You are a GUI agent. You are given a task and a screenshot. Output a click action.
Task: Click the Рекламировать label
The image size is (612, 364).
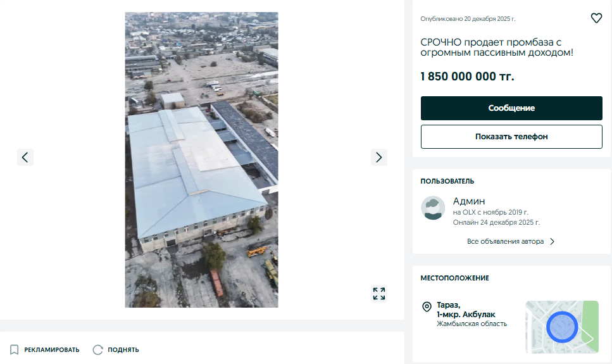51,350
